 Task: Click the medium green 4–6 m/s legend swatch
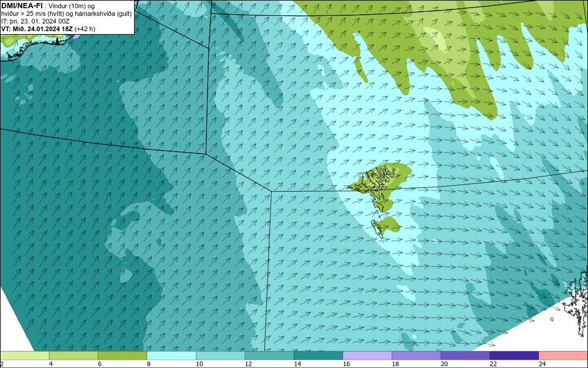(73, 355)
